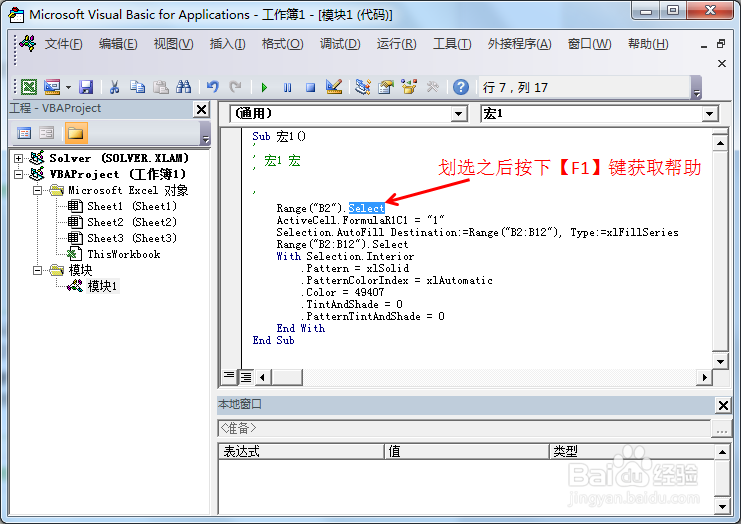Open the Properties Window toolbar icon
Image resolution: width=741 pixels, height=524 pixels.
[386, 87]
